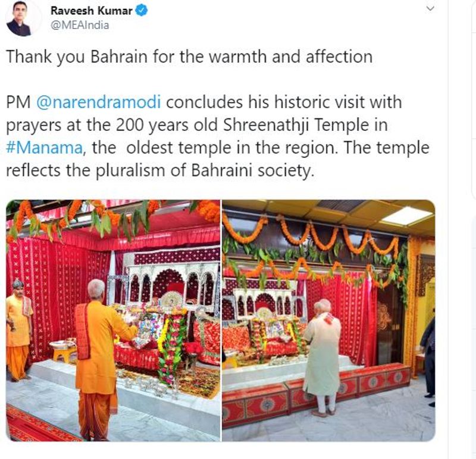
Task: View the right temple photo with marigold garlands
Action: [329, 320]
